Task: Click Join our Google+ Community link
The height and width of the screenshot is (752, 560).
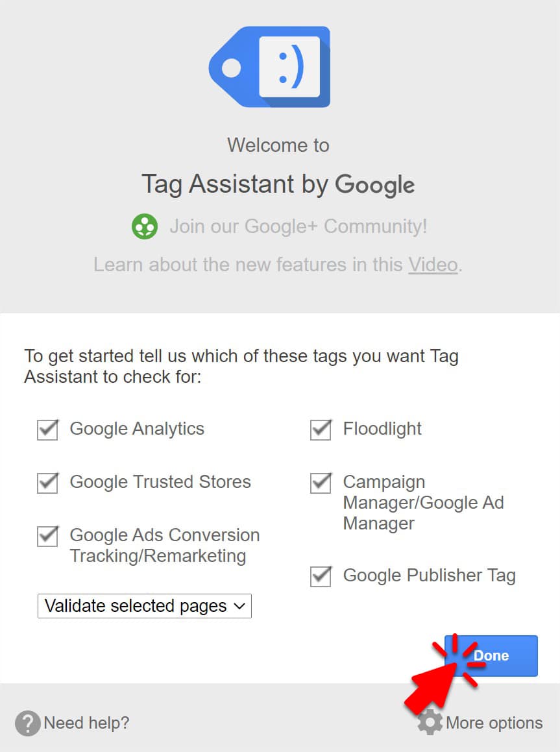Action: [x=298, y=226]
